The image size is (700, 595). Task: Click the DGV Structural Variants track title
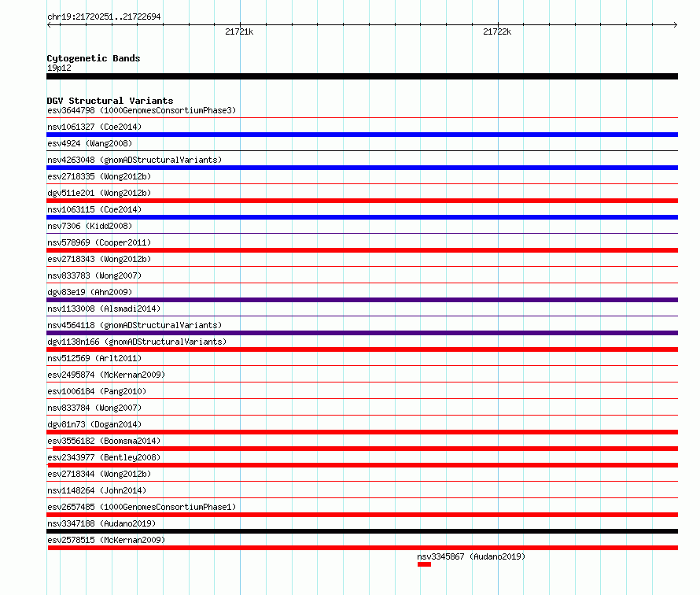pos(110,101)
